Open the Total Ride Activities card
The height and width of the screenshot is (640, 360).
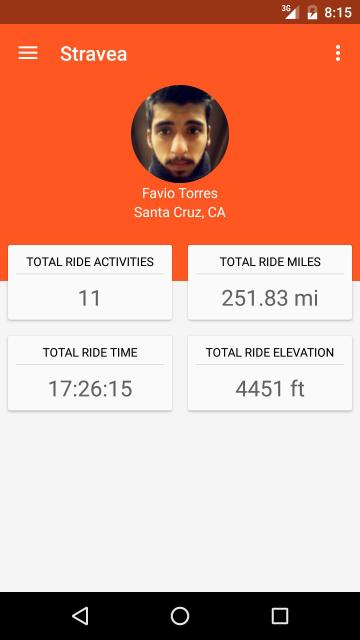(x=90, y=282)
